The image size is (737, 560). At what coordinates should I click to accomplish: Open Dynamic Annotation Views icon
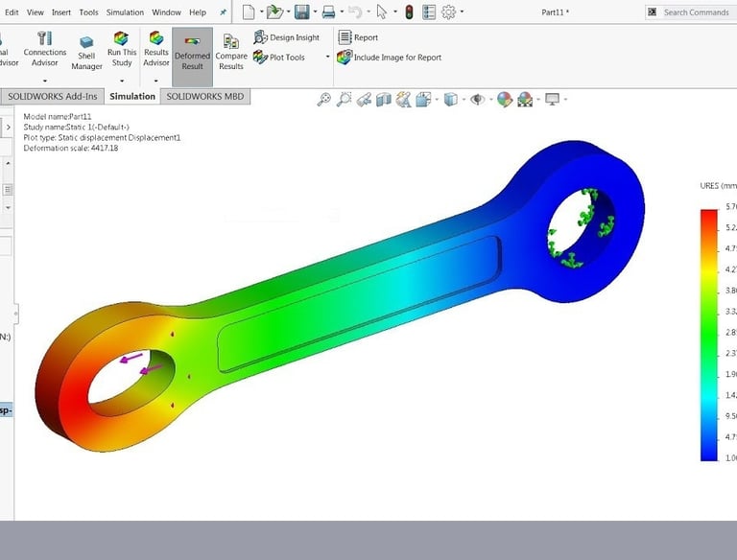click(x=403, y=99)
